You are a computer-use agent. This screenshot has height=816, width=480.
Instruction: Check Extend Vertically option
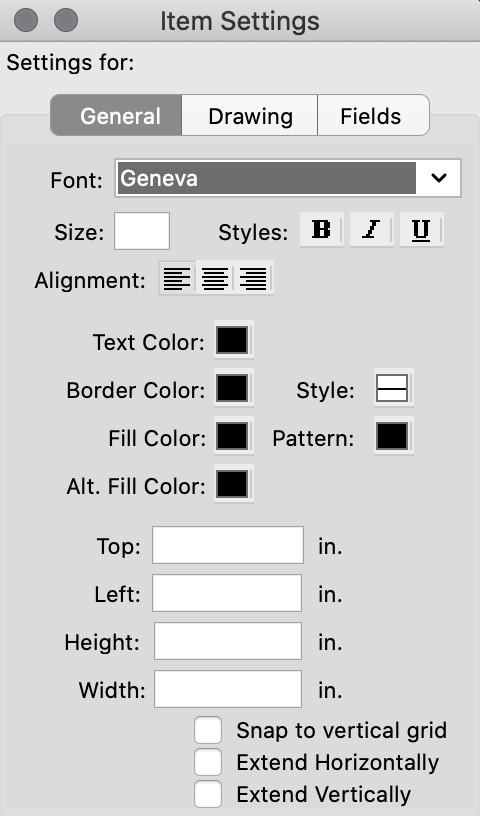pos(208,795)
